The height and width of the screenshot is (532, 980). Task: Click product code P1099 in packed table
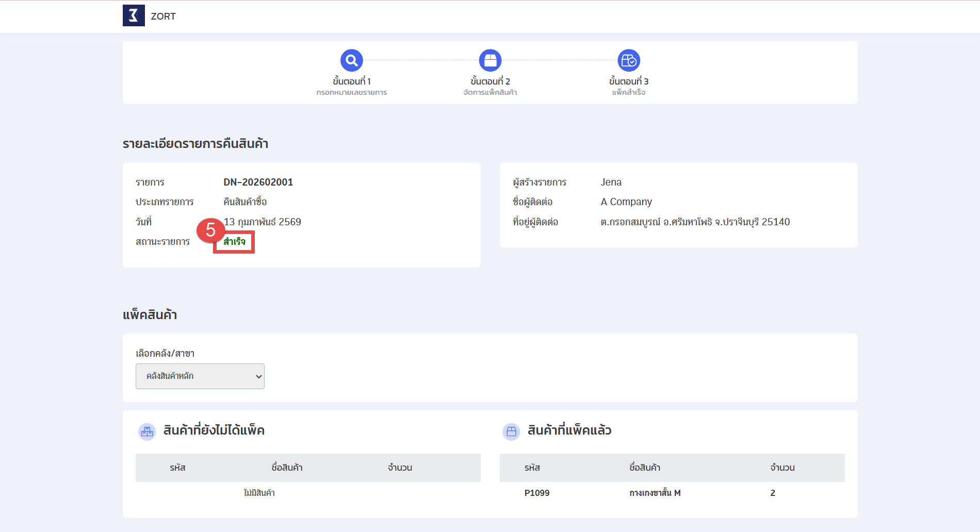[x=537, y=493]
